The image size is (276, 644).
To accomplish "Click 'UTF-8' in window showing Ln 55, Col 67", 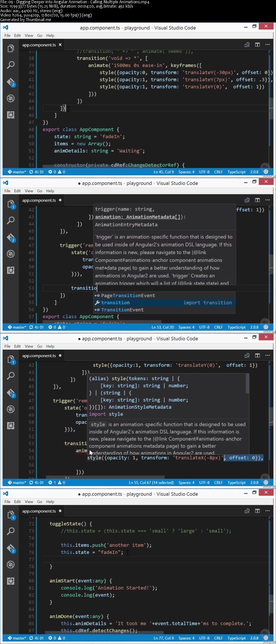I will (204, 483).
